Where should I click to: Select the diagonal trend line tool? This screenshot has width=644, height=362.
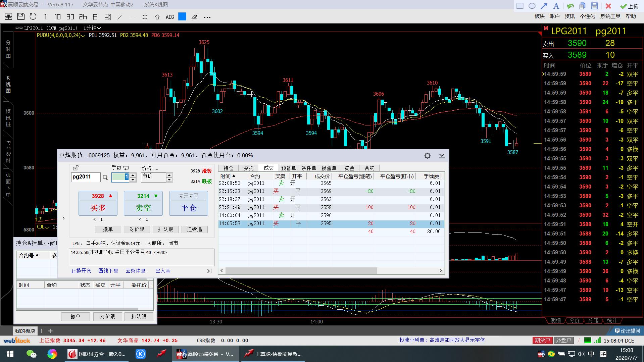(x=120, y=17)
